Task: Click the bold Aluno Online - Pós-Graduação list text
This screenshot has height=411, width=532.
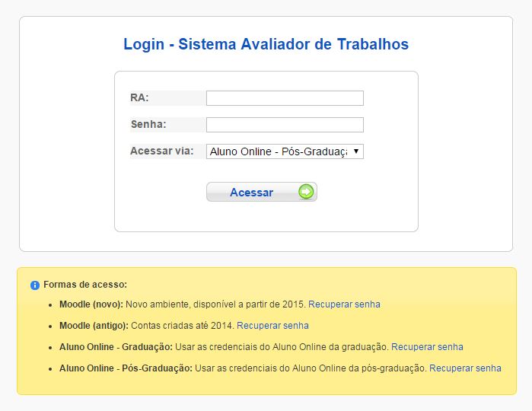Action: [x=125, y=368]
